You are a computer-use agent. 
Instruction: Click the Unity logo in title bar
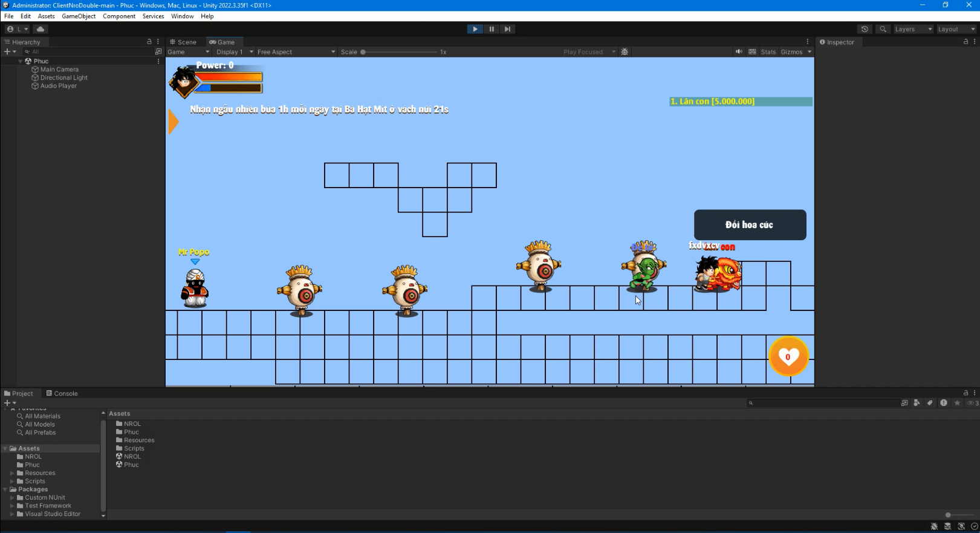tap(6, 5)
